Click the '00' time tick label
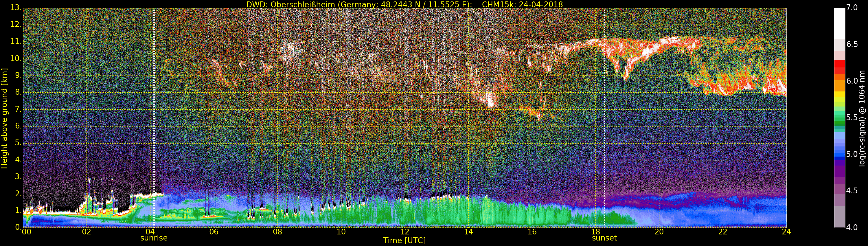The width and height of the screenshot is (868, 246). pyautogui.click(x=26, y=232)
